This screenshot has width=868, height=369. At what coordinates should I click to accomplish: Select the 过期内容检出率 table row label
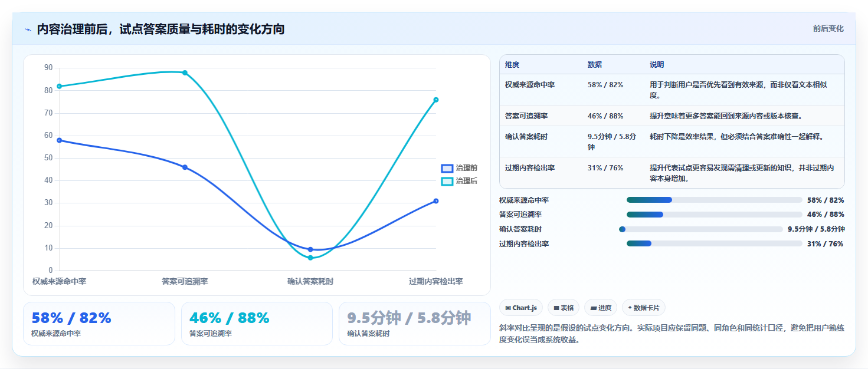click(x=530, y=168)
